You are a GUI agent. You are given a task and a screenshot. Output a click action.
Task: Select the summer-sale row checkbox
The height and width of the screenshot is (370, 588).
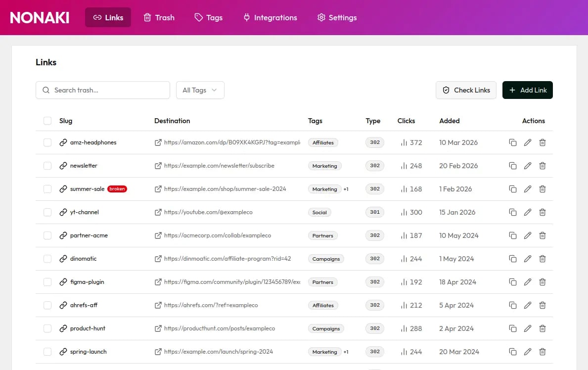pos(47,189)
